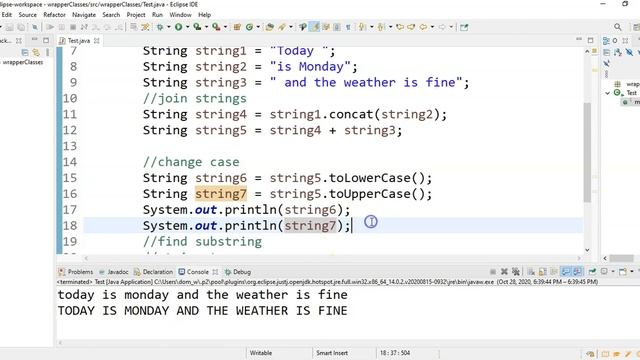
Task: Toggle Link with Editor in Package Explorer
Action: 36,52
